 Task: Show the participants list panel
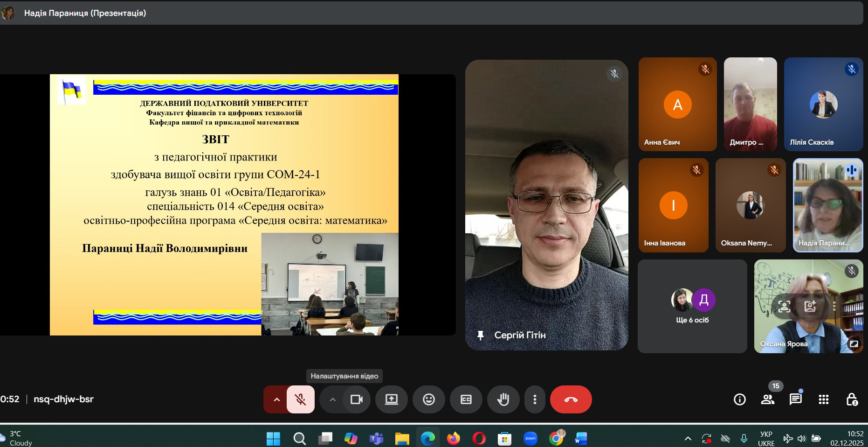coord(767,399)
